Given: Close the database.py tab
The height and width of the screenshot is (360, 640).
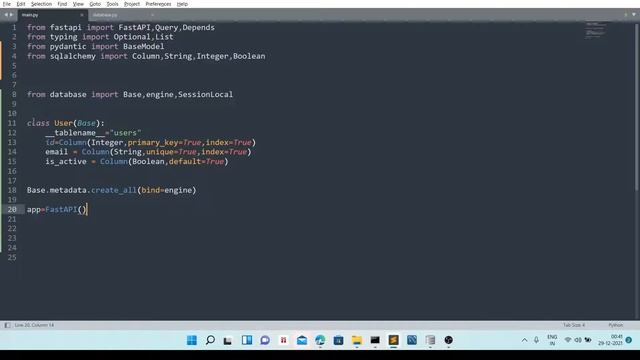Looking at the screenshot, I should tap(152, 15).
